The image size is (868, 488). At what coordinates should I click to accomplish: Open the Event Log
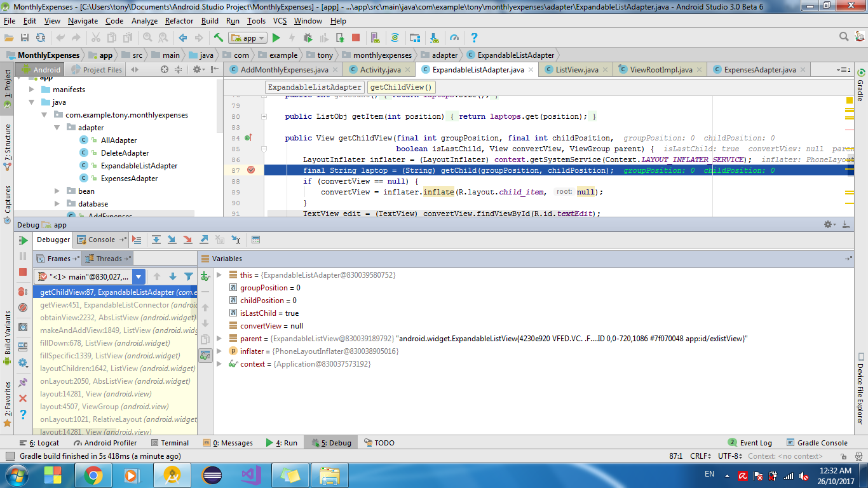click(750, 443)
